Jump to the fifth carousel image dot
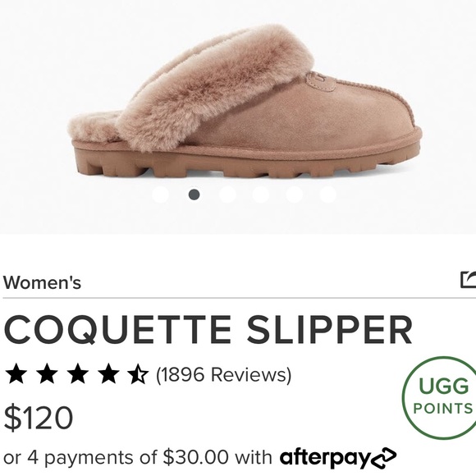Image resolution: width=476 pixels, height=476 pixels. pos(295,195)
